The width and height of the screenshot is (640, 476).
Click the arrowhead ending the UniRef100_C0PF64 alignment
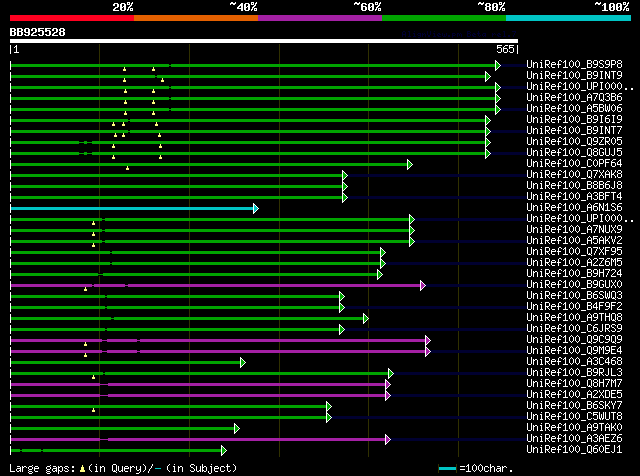(410, 165)
